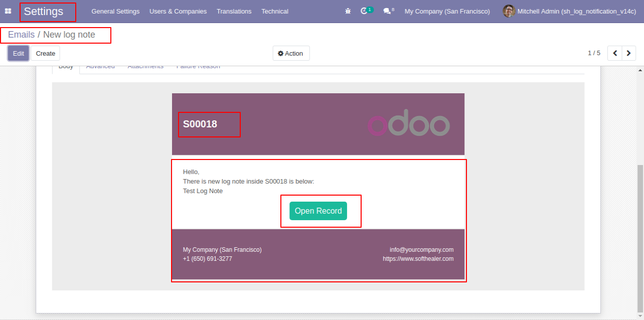Open the Mitchell Admin user menu

point(569,11)
